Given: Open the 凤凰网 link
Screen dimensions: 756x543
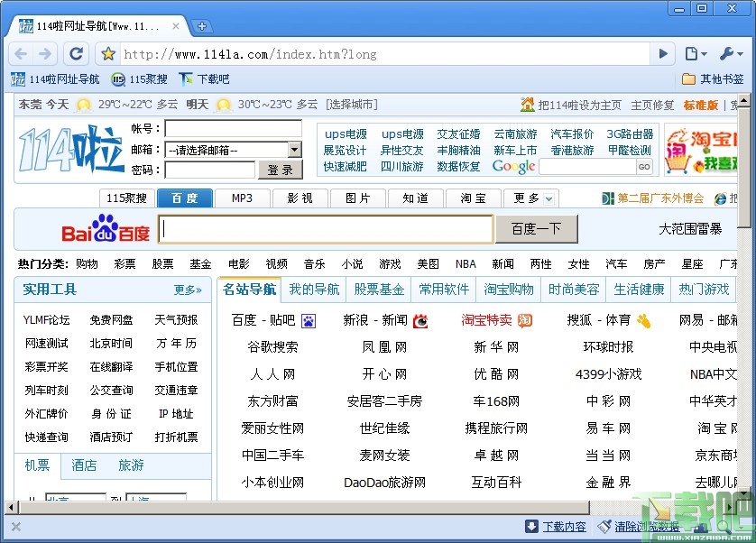Looking at the screenshot, I should pos(384,347).
